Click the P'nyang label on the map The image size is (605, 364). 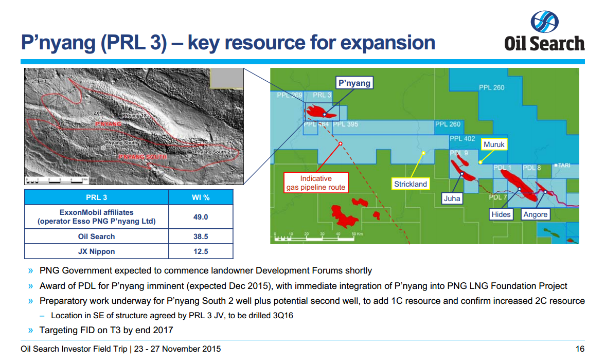(354, 83)
